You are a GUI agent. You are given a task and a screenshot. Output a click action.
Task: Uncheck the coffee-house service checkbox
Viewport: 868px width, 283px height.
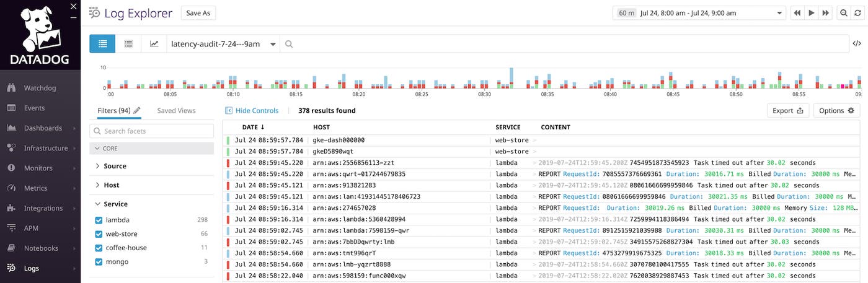(99, 248)
